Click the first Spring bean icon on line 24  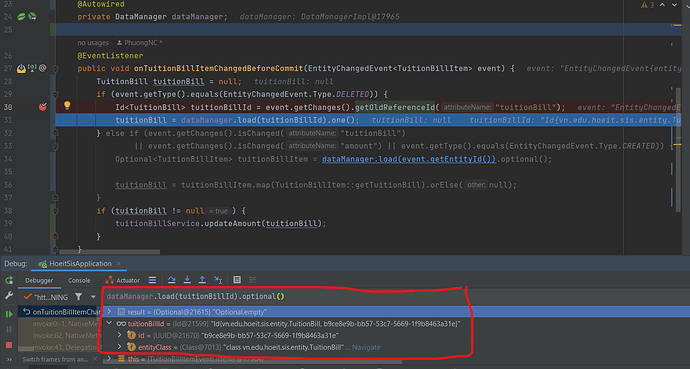[21, 17]
